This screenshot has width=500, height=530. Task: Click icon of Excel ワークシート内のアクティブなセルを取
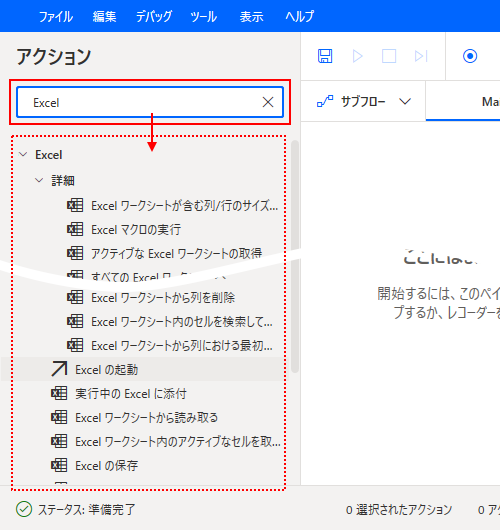(x=59, y=441)
